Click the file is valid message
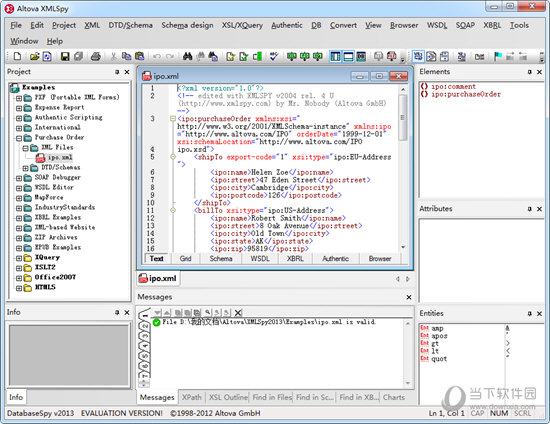The width and height of the screenshot is (550, 424). 269,322
